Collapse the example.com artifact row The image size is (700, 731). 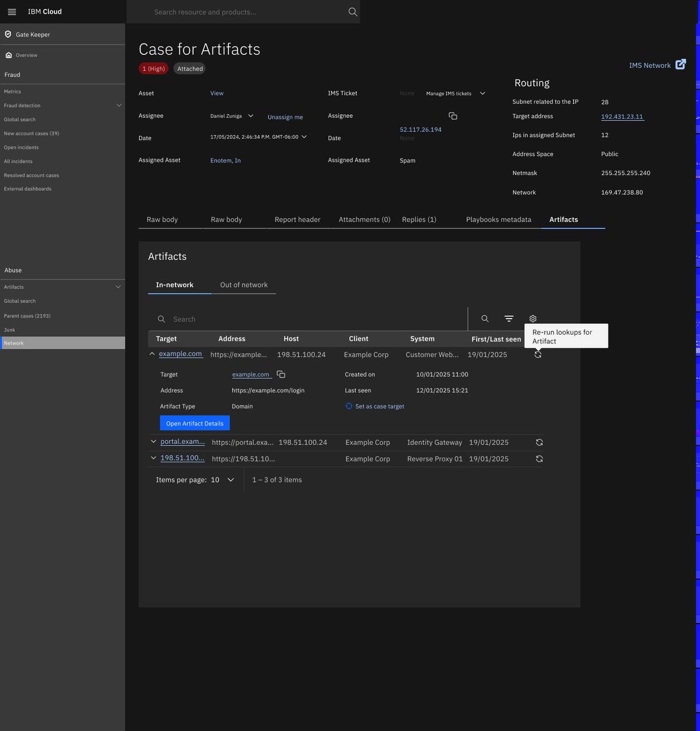click(x=152, y=354)
